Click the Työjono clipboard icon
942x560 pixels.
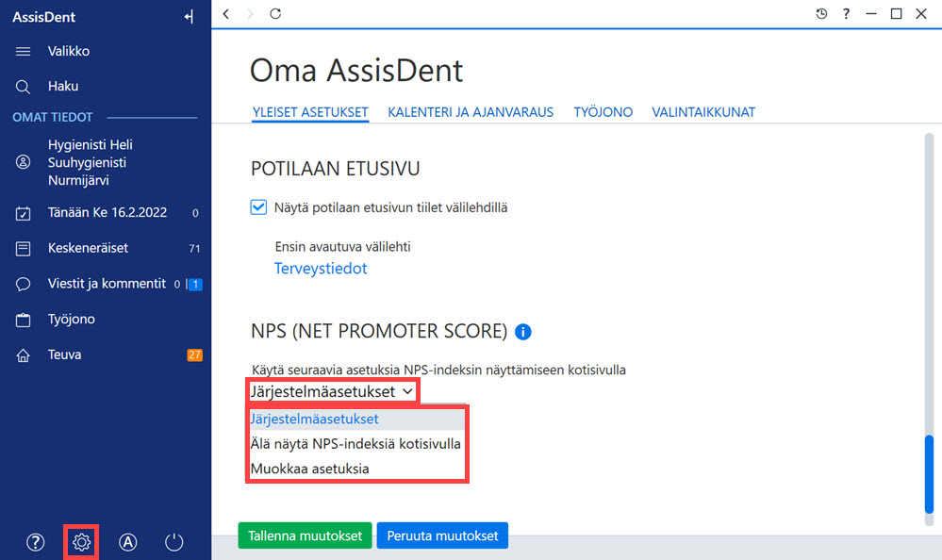click(23, 320)
